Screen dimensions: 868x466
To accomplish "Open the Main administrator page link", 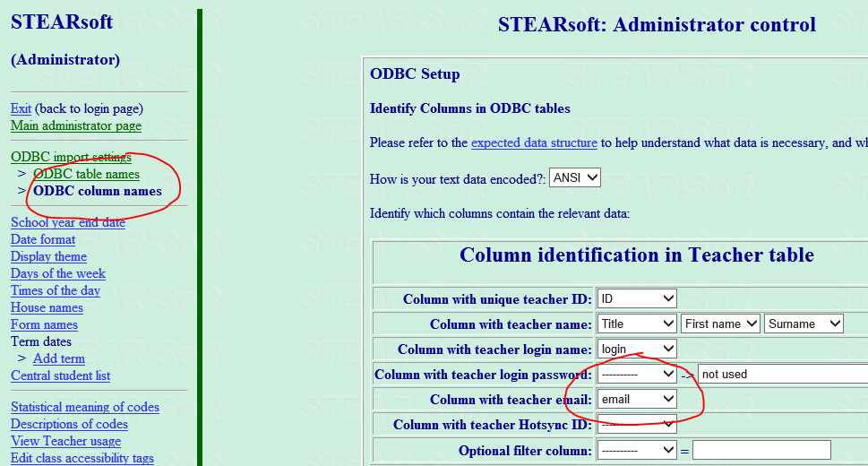I will pos(76,125).
